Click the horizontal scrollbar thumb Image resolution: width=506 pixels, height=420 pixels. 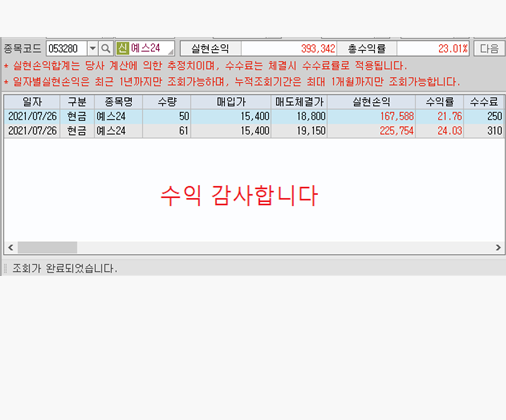click(47, 247)
